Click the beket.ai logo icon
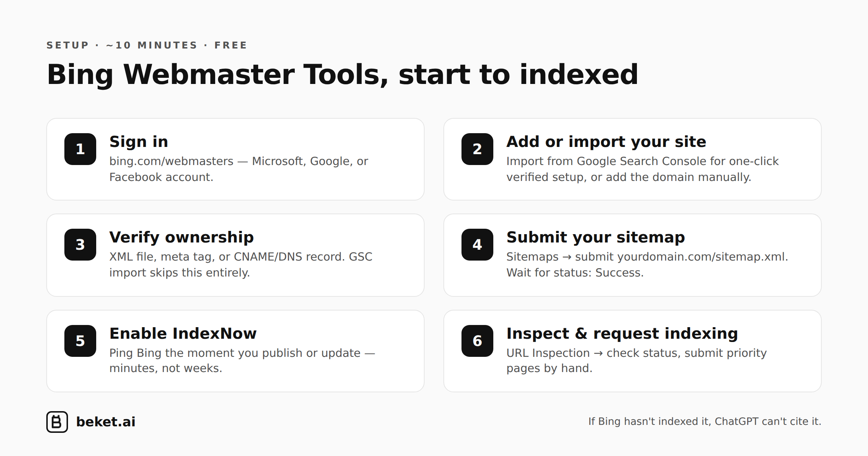Viewport: 868px width, 456px height. click(57, 422)
